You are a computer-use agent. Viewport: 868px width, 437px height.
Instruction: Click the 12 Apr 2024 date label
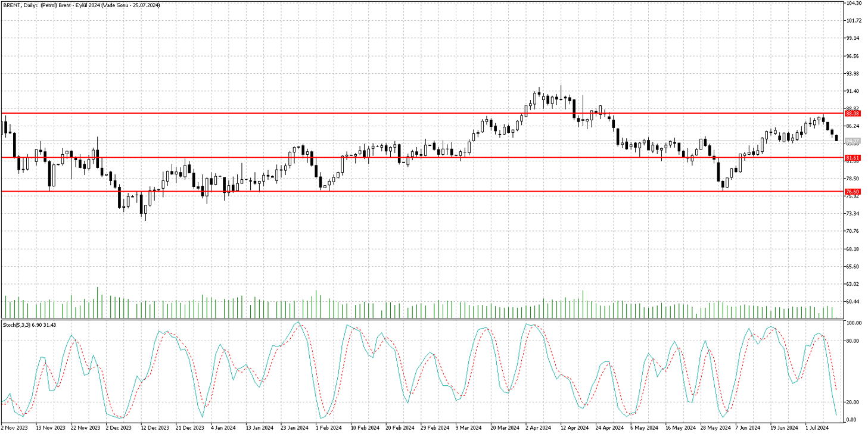click(574, 427)
